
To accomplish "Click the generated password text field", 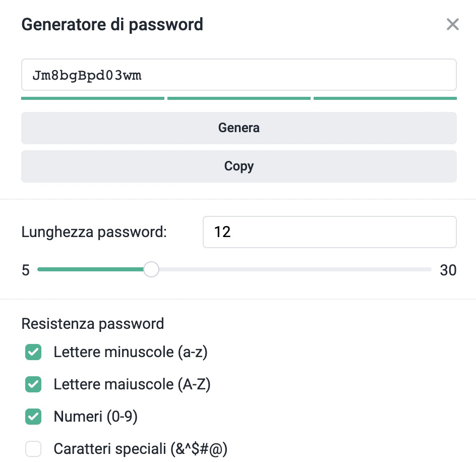I will 239,75.
